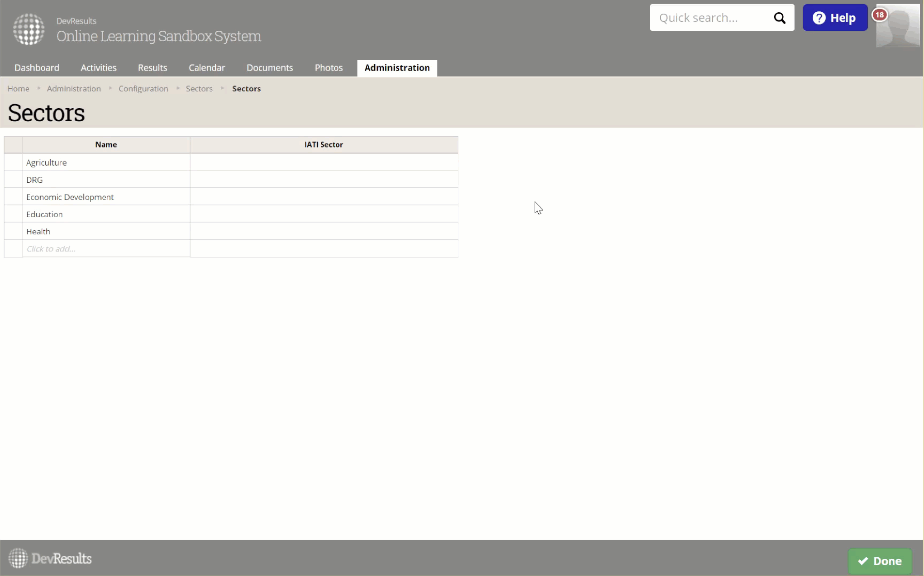This screenshot has height=576, width=924.
Task: Open IATI Sector cell for Education
Action: (324, 214)
